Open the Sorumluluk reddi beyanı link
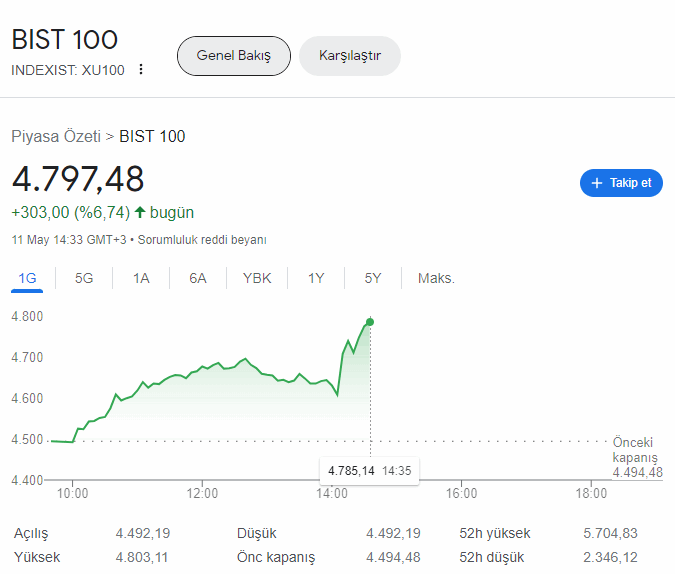 (x=202, y=240)
